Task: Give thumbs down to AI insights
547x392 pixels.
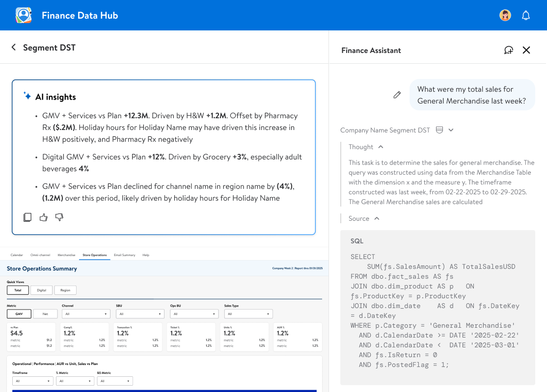Action: 59,217
